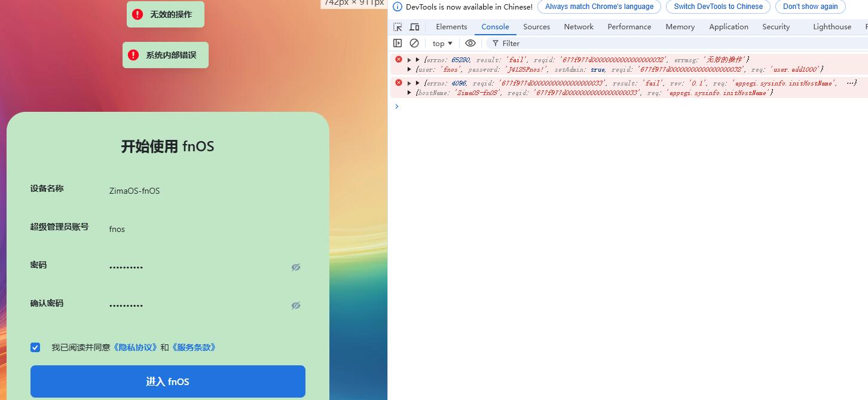The width and height of the screenshot is (868, 400).
Task: Click error icon on 无效的操作 toast
Action: [x=137, y=14]
